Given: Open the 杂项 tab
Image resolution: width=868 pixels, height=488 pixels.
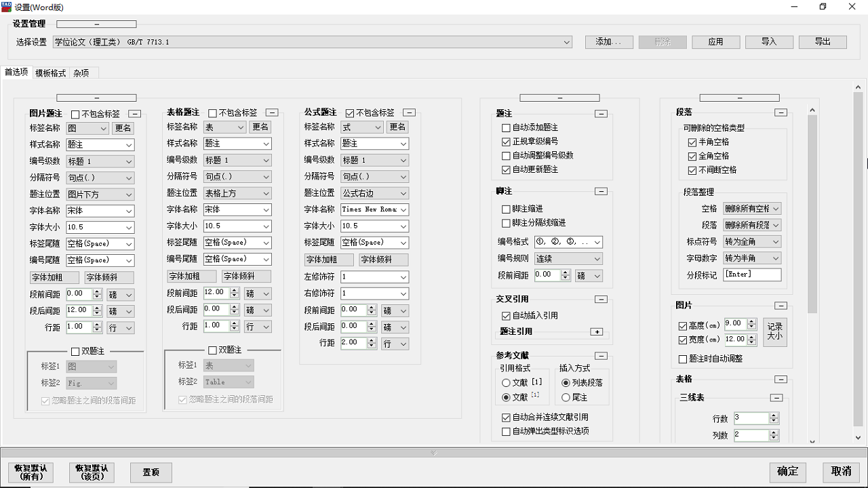Looking at the screenshot, I should pyautogui.click(x=81, y=73).
